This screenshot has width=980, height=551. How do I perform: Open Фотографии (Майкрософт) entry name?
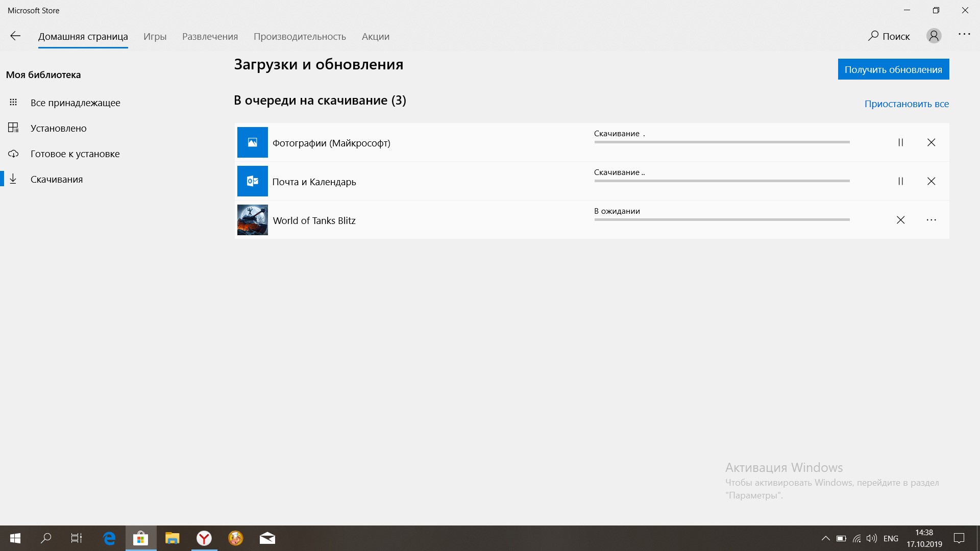pos(331,143)
